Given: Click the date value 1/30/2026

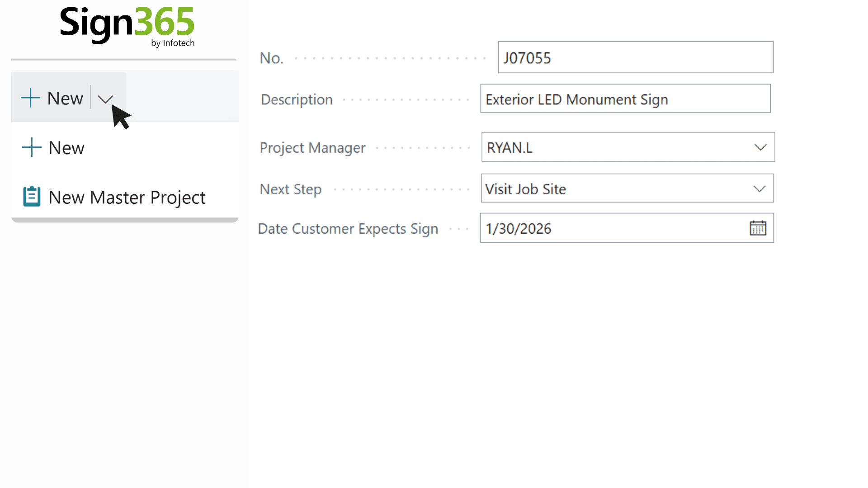Looking at the screenshot, I should [x=519, y=229].
